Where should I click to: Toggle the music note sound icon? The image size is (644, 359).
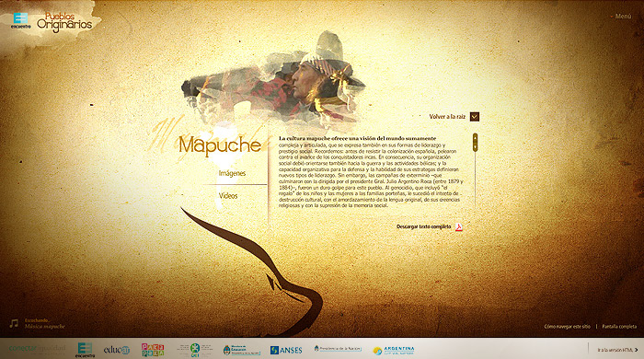[14, 323]
